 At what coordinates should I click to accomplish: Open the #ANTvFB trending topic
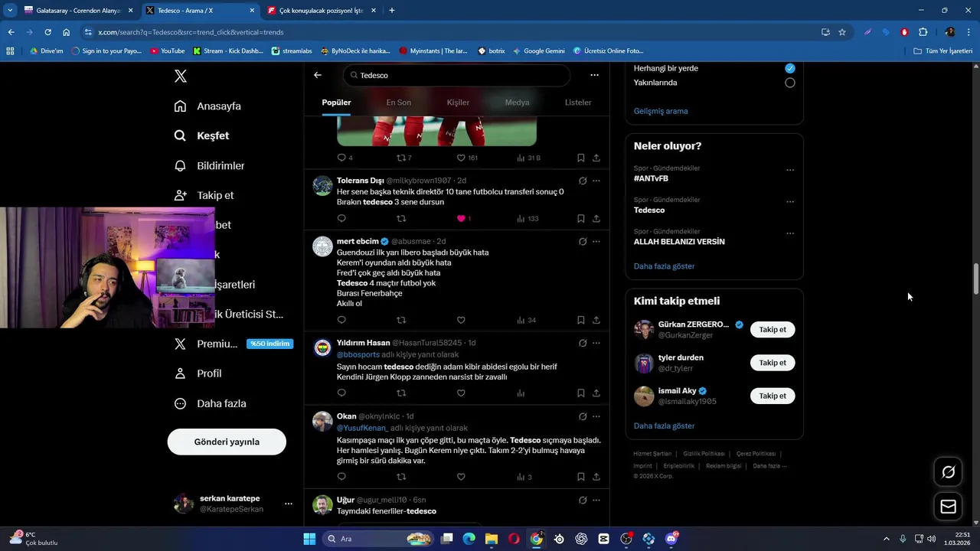[x=651, y=178]
